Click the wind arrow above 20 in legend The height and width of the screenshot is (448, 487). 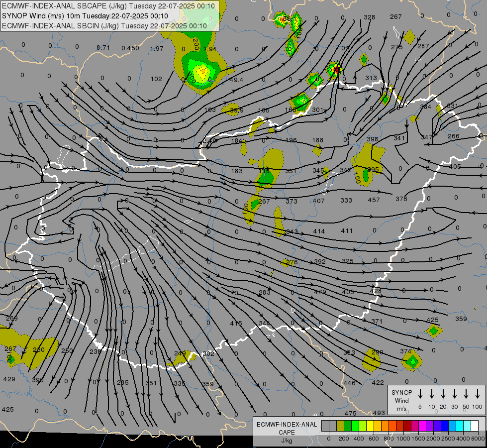(443, 394)
